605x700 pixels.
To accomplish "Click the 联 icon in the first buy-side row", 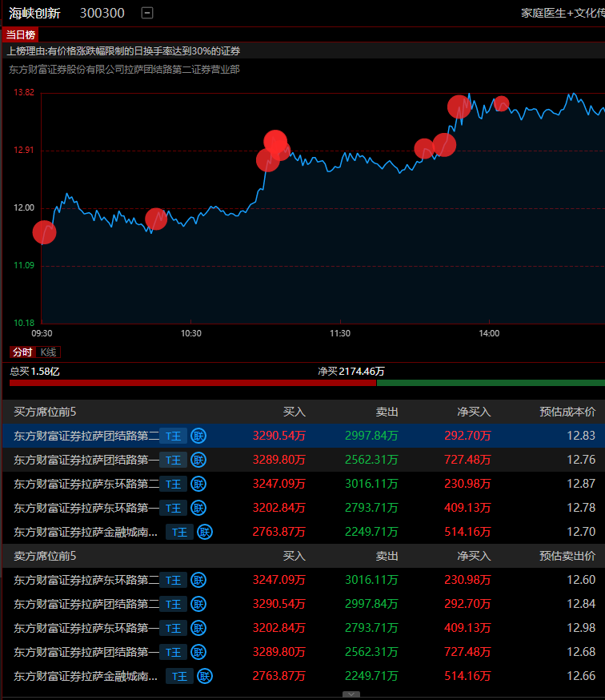I will (198, 436).
